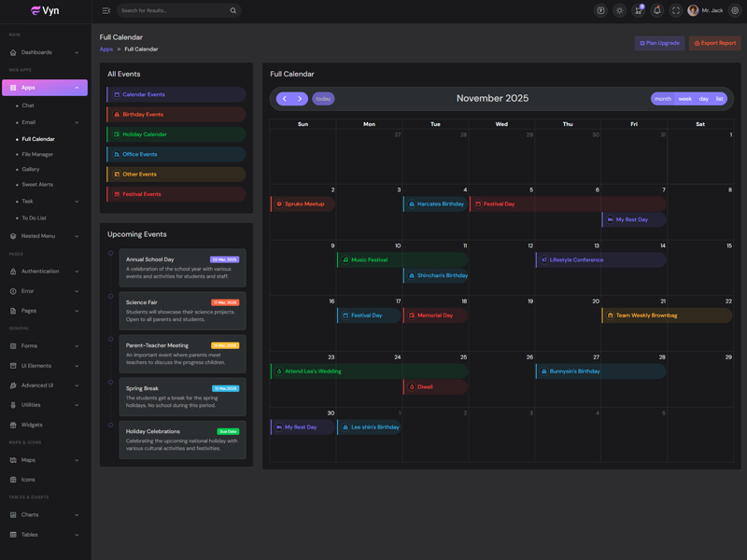Screen dimensions: 747x560
Task: Switch theme using the sun icon
Action: pos(619,10)
